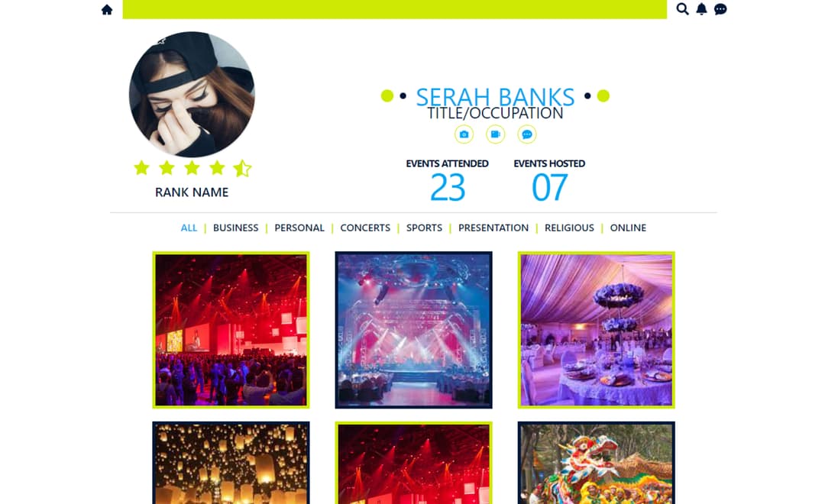Image resolution: width=825 pixels, height=504 pixels.
Task: Open notifications bell icon
Action: point(701,9)
